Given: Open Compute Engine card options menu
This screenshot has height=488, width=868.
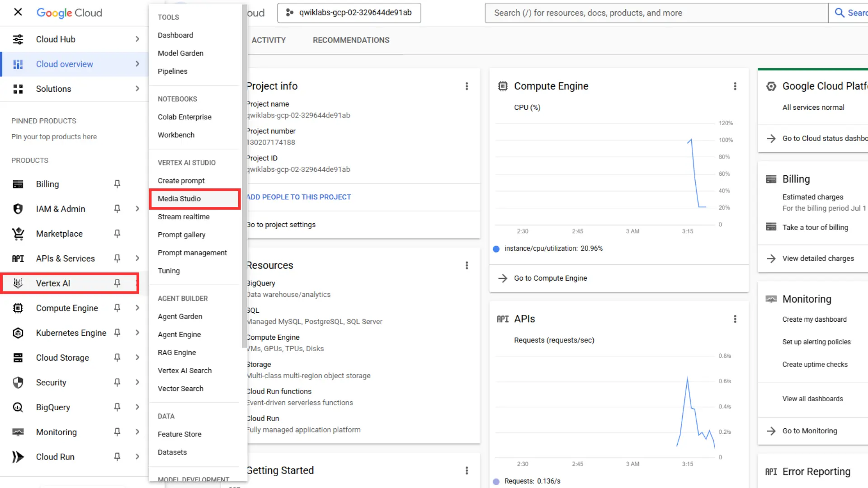Looking at the screenshot, I should tap(735, 86).
